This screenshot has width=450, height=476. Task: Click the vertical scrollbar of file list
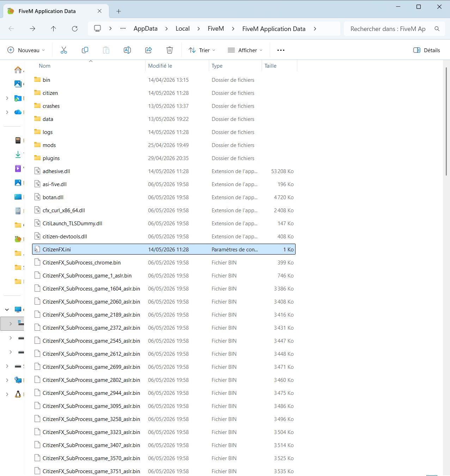[x=446, y=121]
